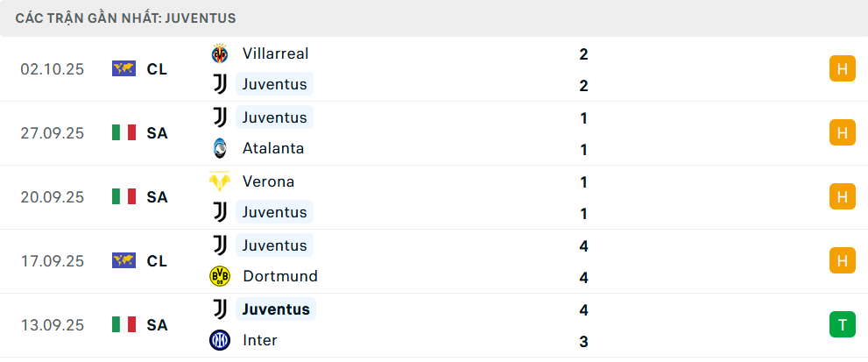Click the Inter club crest icon
The height and width of the screenshot is (362, 868).
point(219,340)
